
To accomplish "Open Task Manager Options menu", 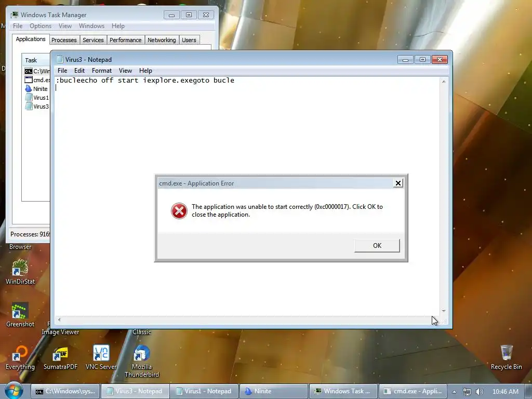I will click(41, 26).
